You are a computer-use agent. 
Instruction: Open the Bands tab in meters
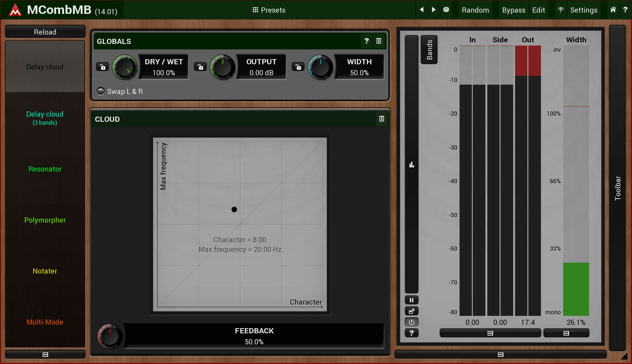click(x=429, y=49)
